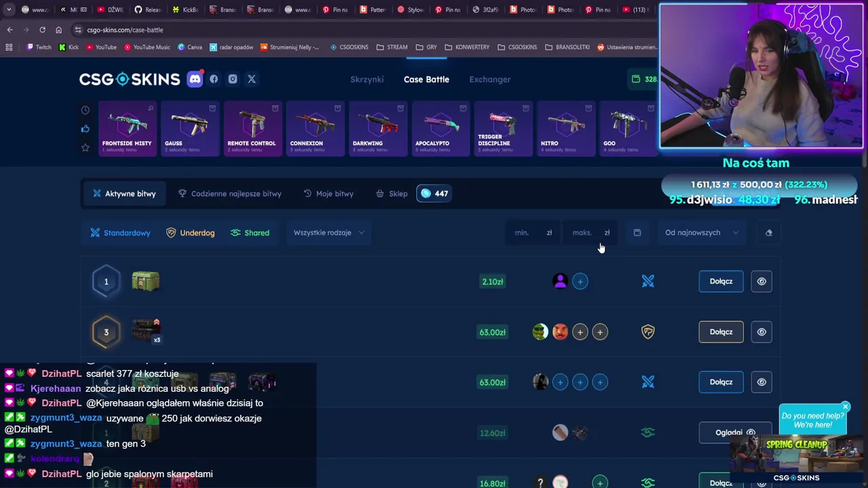The width and height of the screenshot is (868, 488).
Task: Watch the Standard 63.00zł battle via eye icon
Action: point(762,382)
